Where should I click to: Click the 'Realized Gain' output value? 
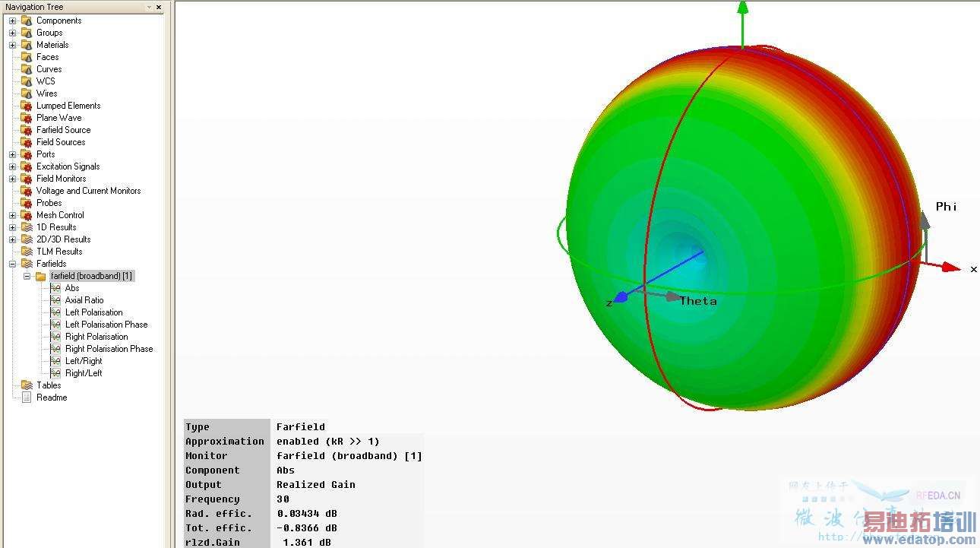pos(315,484)
